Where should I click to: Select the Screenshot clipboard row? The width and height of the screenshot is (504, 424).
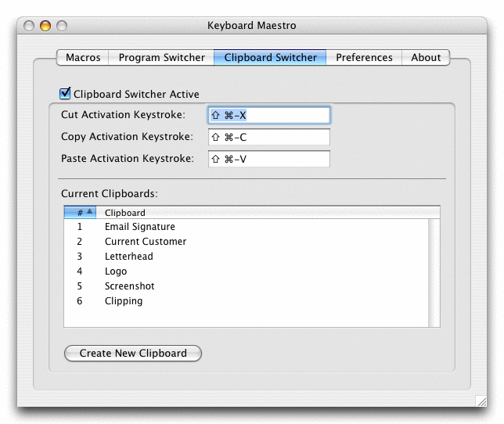click(247, 286)
